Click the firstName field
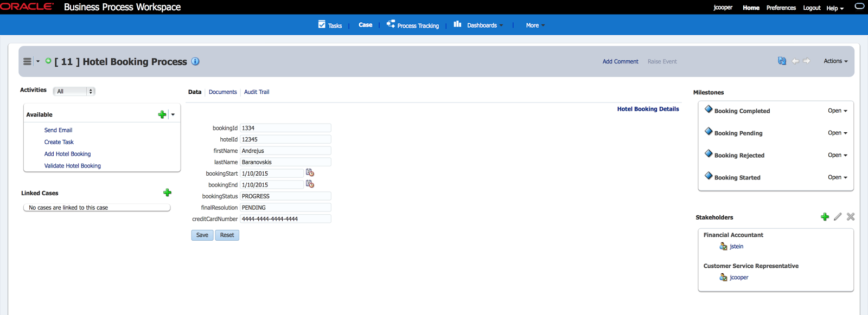Viewport: 868px width, 315px height. point(285,151)
